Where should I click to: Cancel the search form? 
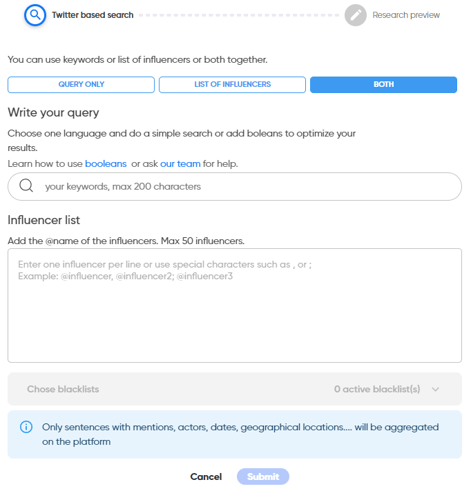pos(206,477)
